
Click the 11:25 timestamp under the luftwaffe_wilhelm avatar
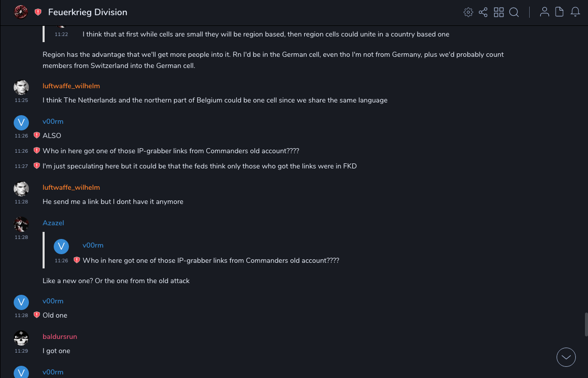tap(21, 100)
